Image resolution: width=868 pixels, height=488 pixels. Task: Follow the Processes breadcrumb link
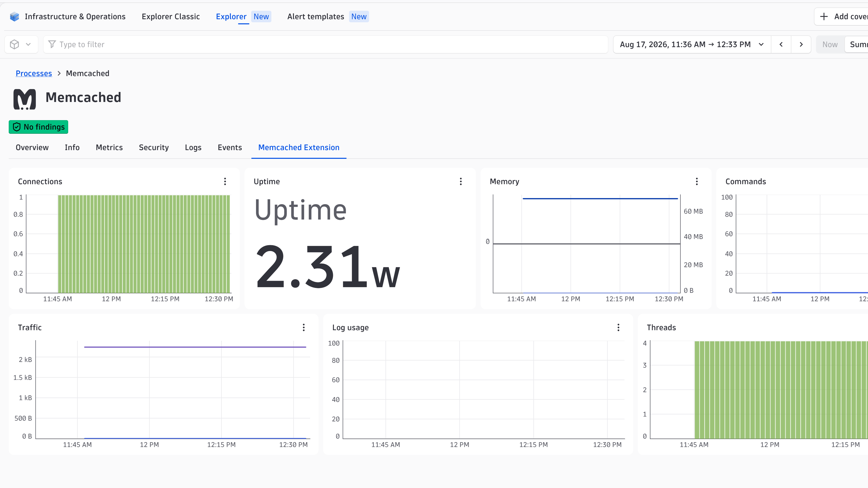click(x=34, y=74)
